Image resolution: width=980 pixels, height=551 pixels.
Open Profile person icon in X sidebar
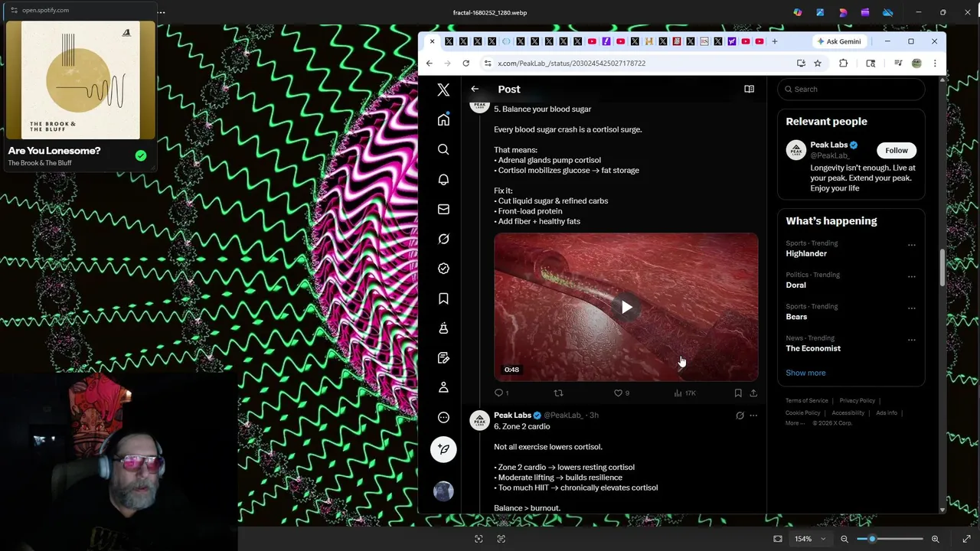tap(443, 388)
